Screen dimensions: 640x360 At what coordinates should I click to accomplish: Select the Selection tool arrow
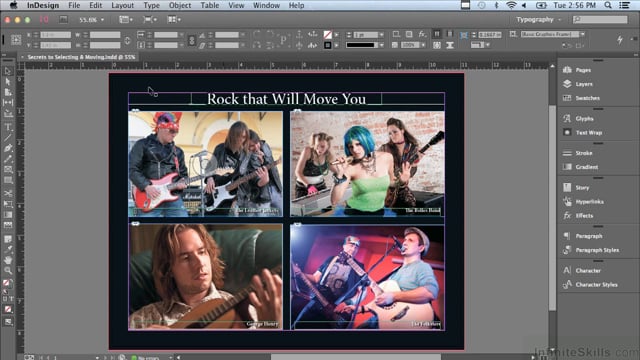(8, 71)
